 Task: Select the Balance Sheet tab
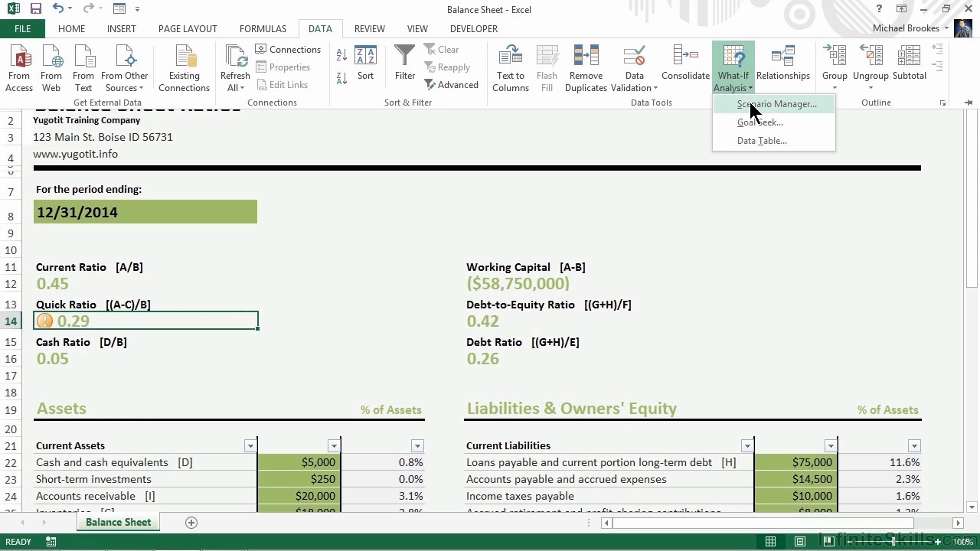point(118,522)
